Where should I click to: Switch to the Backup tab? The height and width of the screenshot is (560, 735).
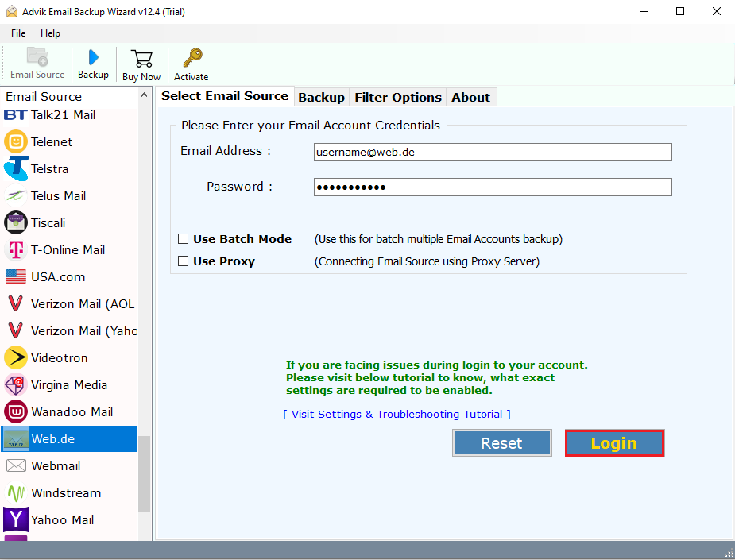(x=322, y=98)
